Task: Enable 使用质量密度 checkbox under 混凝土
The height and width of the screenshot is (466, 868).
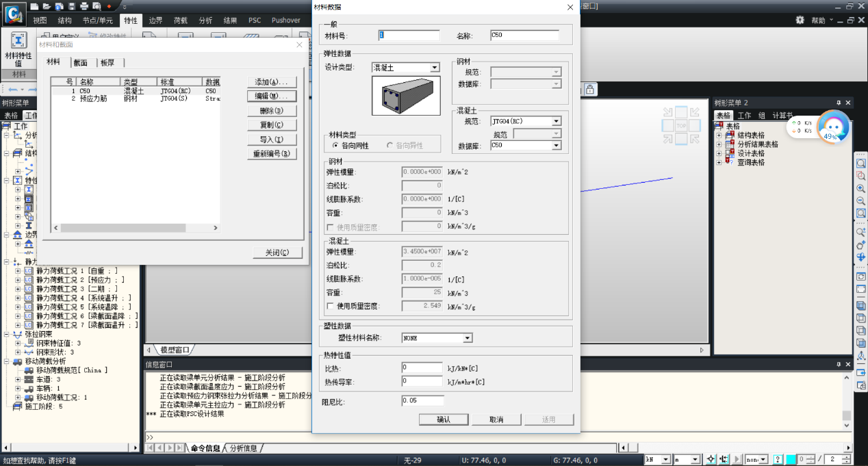Action: point(330,306)
